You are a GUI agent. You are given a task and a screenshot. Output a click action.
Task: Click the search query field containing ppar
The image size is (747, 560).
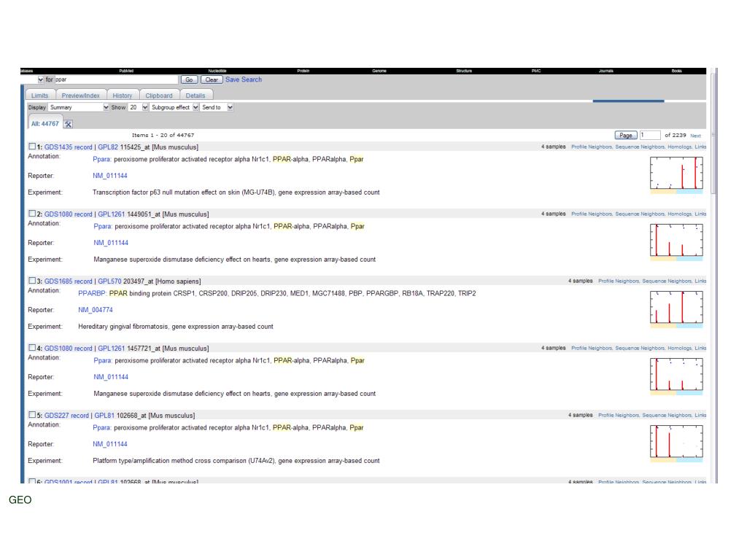point(116,79)
